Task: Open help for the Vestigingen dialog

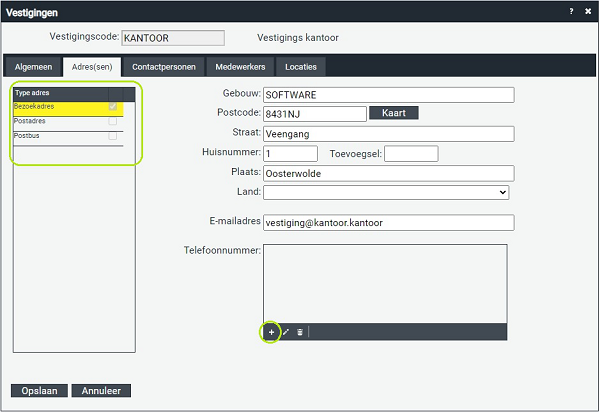Action: pos(571,11)
